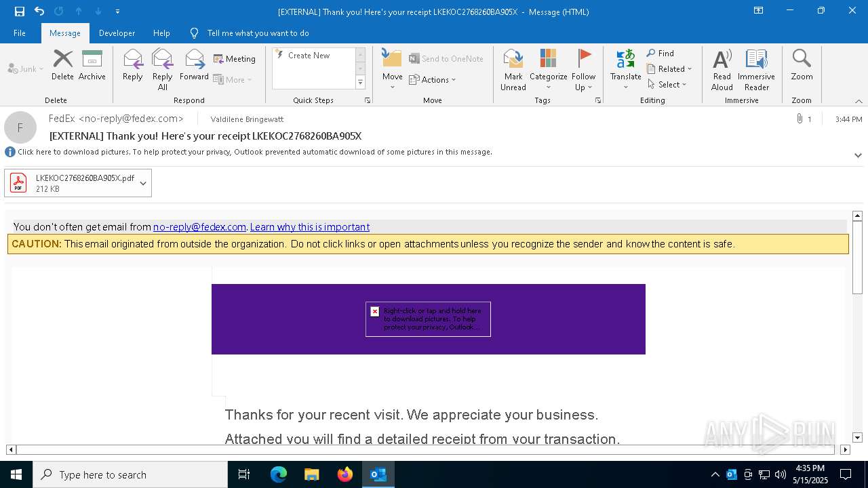Image resolution: width=868 pixels, height=488 pixels.
Task: Open the Help tab
Action: click(x=161, y=33)
